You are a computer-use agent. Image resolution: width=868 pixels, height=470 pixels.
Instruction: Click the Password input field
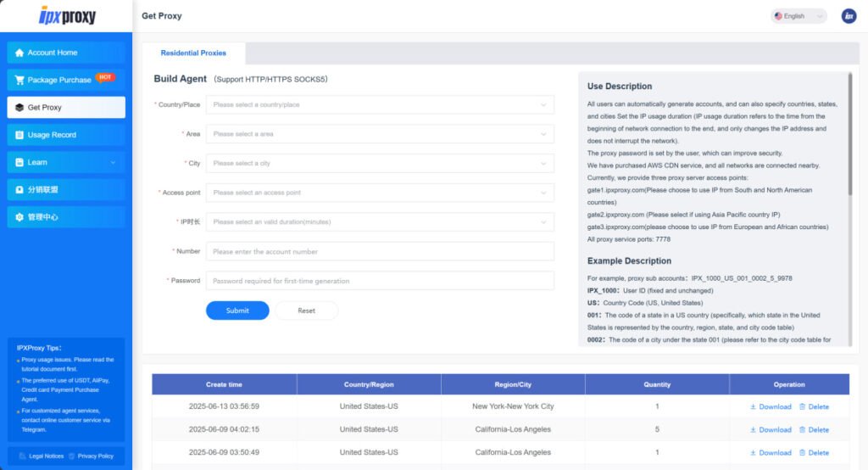[x=380, y=281]
